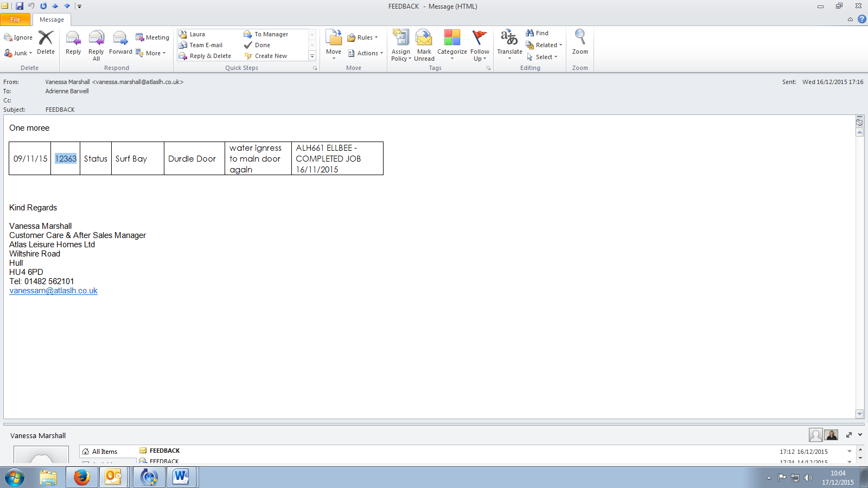Open the Zoom magnifier tool
Image resolution: width=868 pixels, height=488 pixels.
[x=580, y=42]
